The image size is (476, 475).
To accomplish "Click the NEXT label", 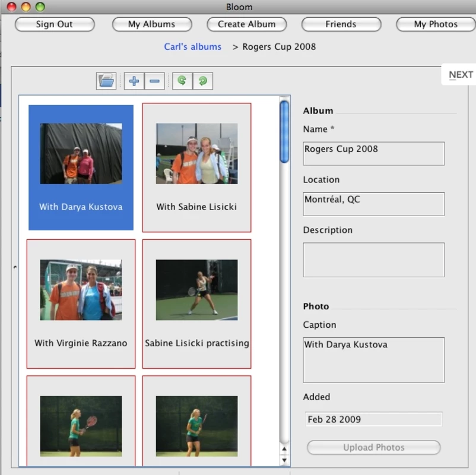I will coord(461,74).
